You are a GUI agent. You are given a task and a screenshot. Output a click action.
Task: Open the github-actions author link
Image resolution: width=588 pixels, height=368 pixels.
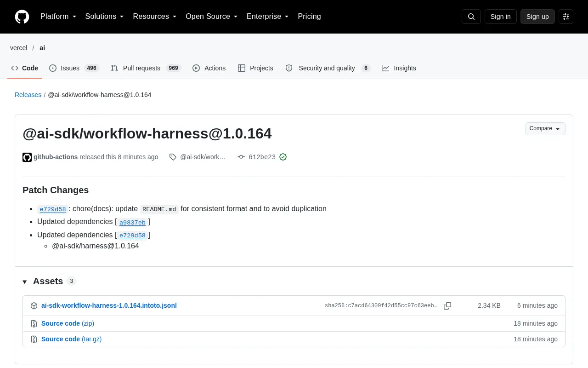pos(56,157)
